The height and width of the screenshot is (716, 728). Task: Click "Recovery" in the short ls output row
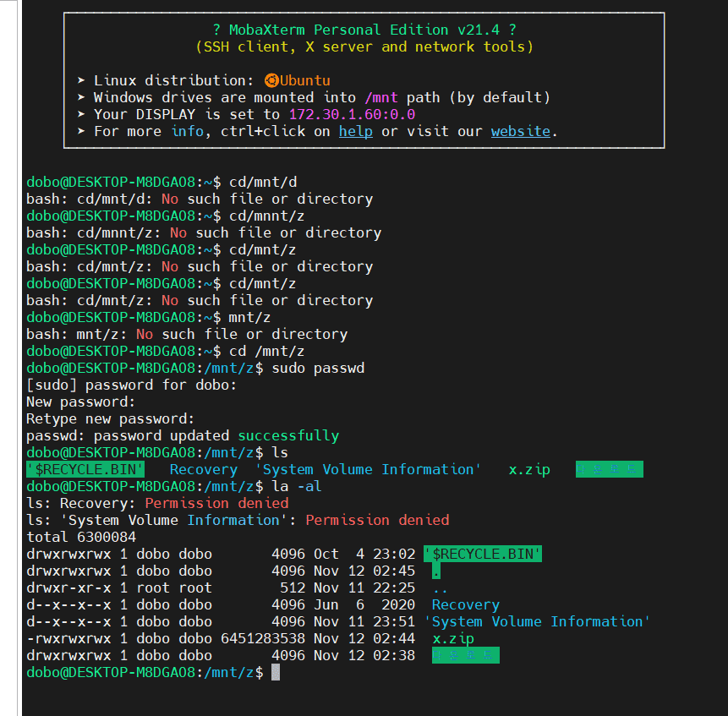[x=204, y=470]
